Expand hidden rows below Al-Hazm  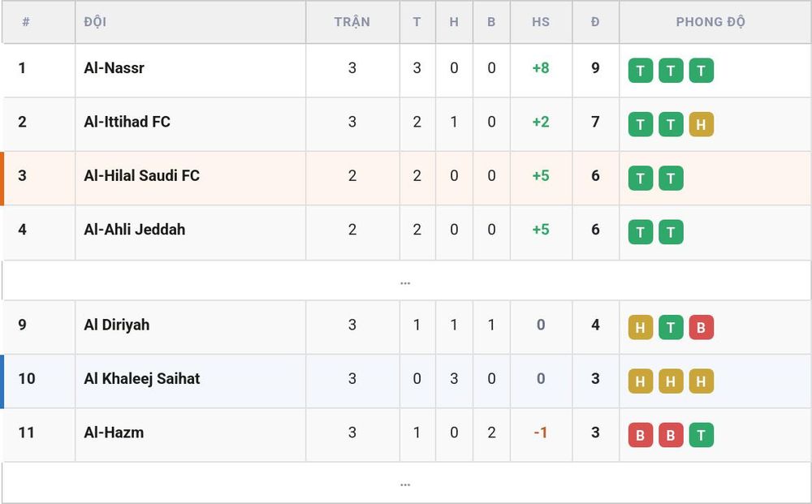tap(405, 485)
